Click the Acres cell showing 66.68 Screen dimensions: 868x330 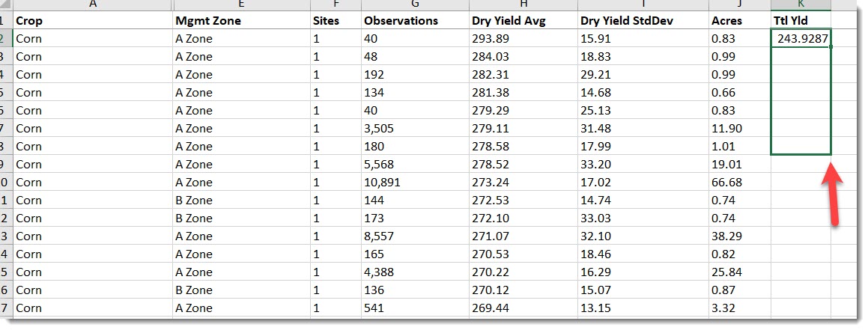pyautogui.click(x=738, y=183)
